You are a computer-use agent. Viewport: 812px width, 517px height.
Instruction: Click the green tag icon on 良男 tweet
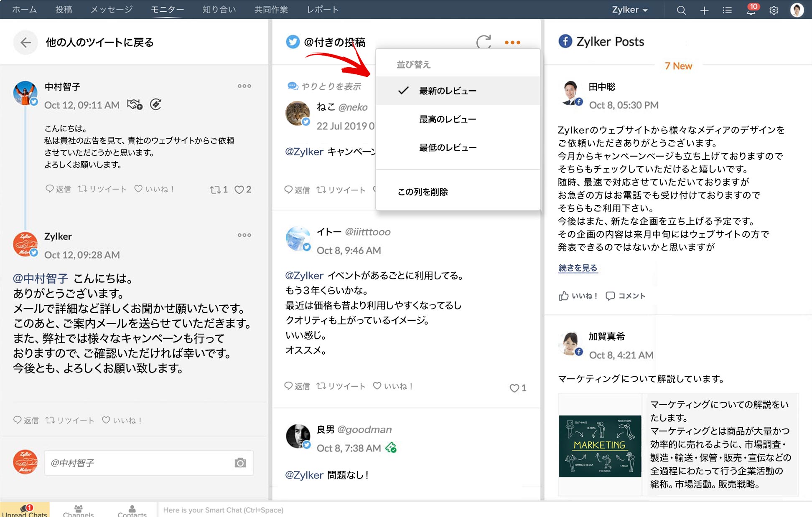(x=391, y=448)
